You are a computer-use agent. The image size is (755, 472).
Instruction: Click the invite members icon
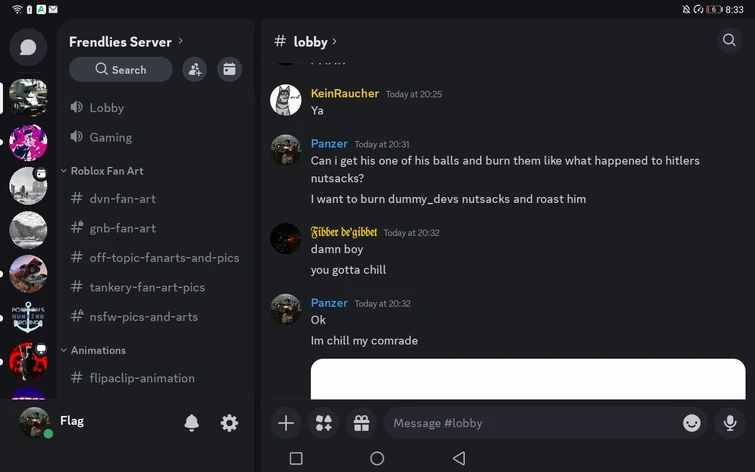195,69
